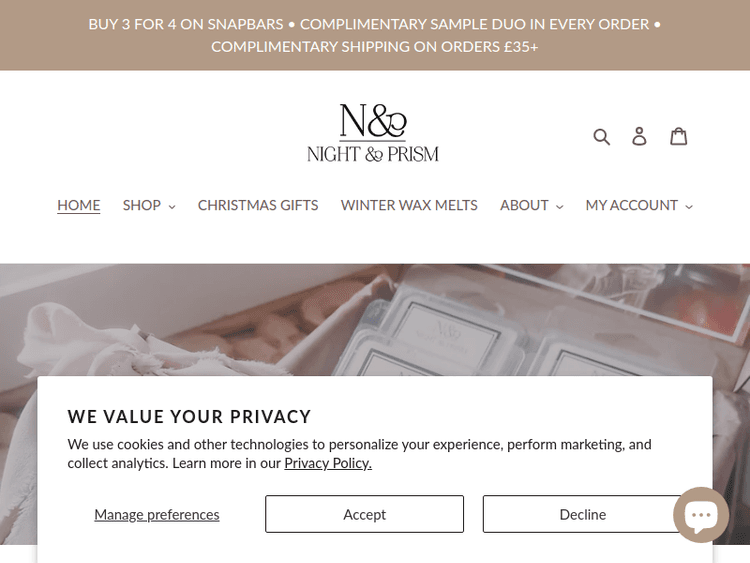Click Manage preferences link
The height and width of the screenshot is (563, 750).
(157, 514)
